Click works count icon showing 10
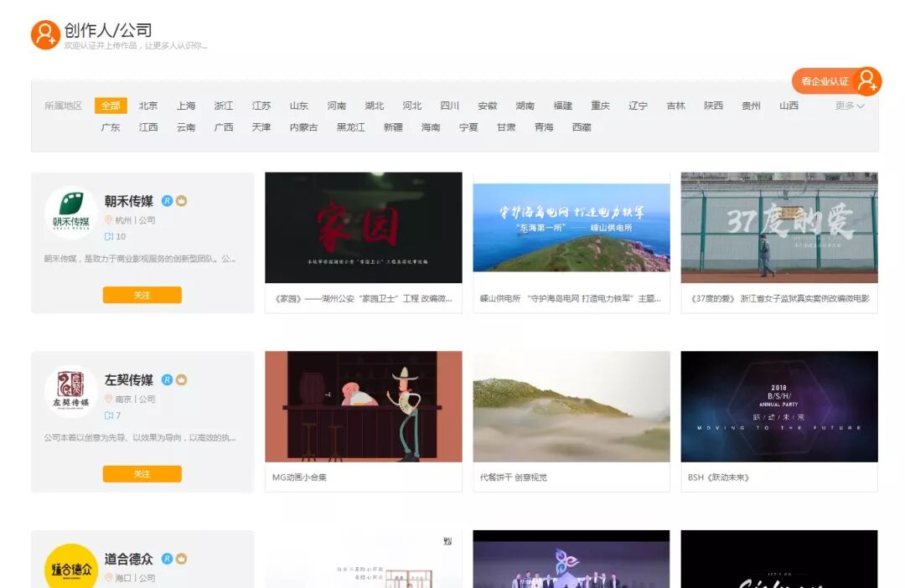Screen dimensions: 905x588 108,236
